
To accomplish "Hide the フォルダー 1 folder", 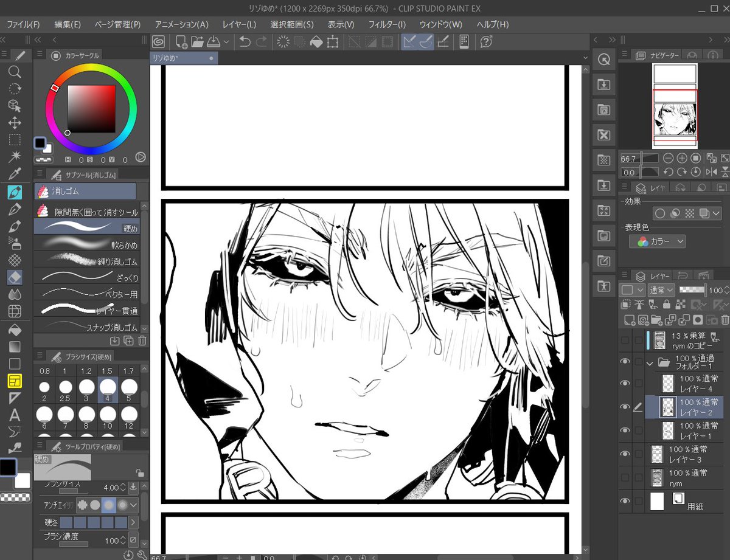I will pyautogui.click(x=625, y=362).
